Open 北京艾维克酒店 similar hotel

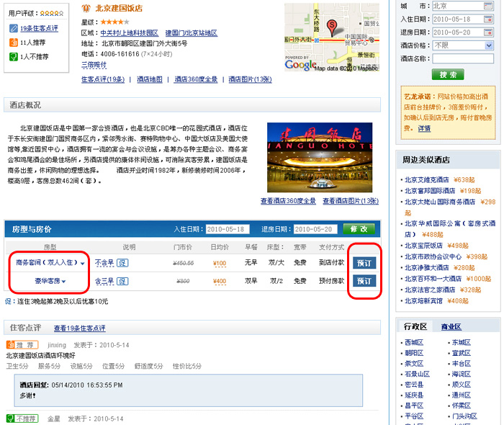426,179
